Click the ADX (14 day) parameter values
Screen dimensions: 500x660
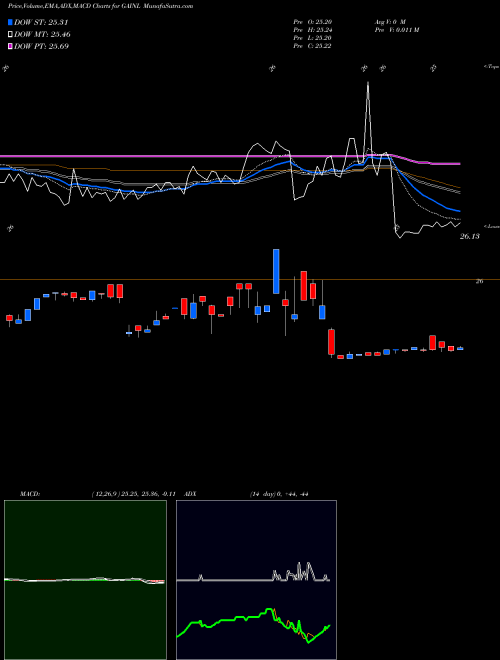(x=279, y=494)
